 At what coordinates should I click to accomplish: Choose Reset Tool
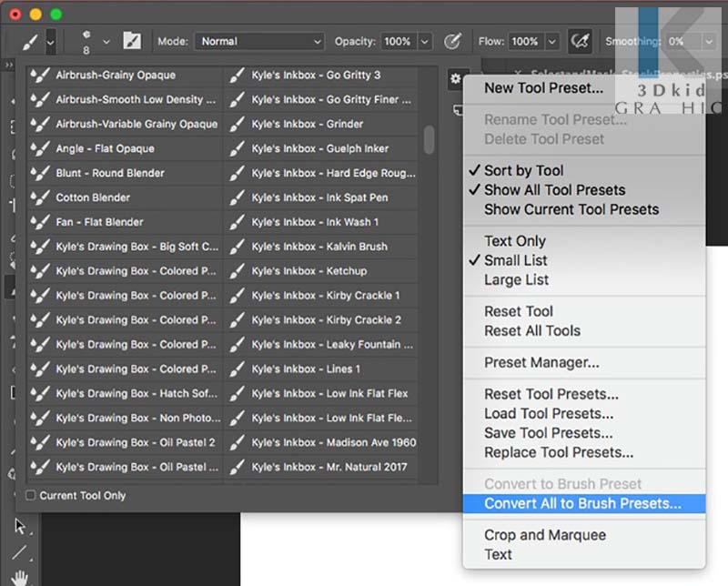coord(584,311)
